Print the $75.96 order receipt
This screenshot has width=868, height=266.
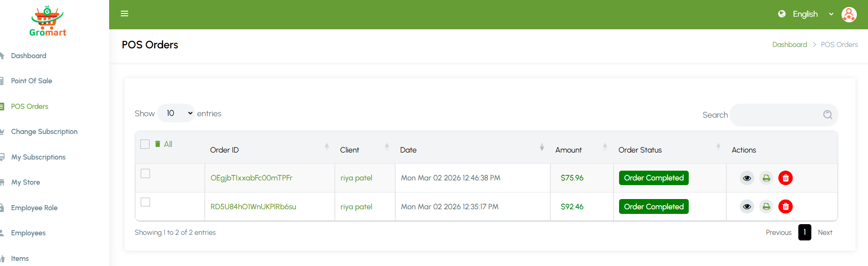pyautogui.click(x=766, y=178)
